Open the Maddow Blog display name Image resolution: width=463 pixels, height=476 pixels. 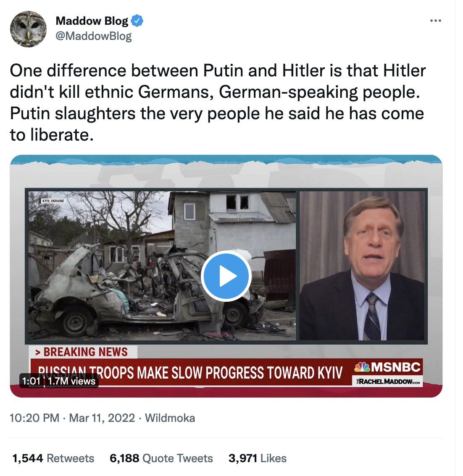coord(92,21)
